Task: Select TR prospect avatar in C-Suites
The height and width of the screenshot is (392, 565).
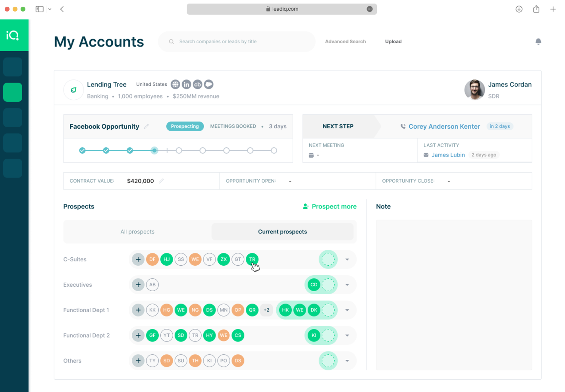Action: pyautogui.click(x=252, y=259)
